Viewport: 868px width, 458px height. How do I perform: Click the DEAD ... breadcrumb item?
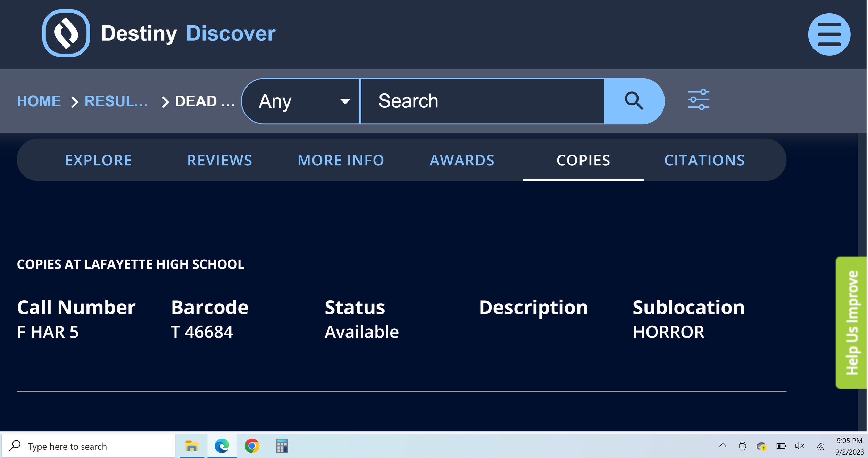click(205, 101)
